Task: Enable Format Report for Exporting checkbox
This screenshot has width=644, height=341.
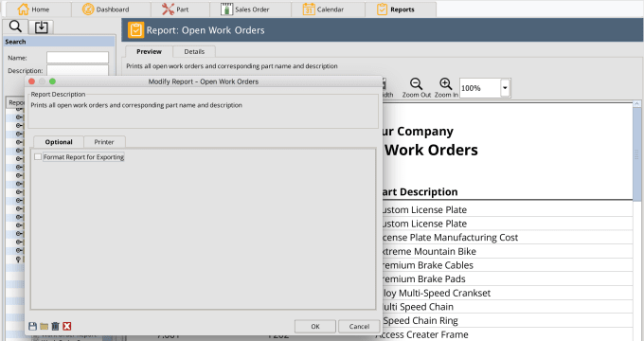Action: pos(38,157)
